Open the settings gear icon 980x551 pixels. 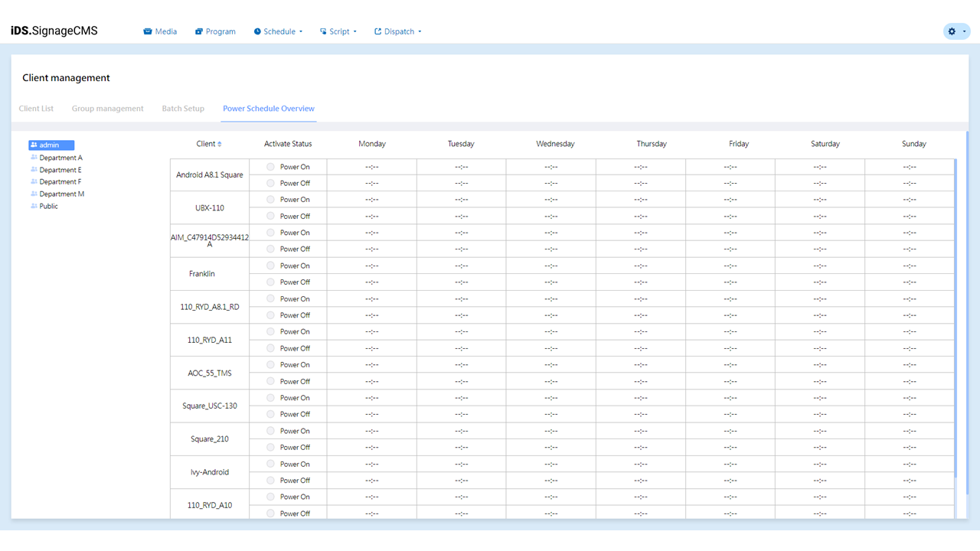pyautogui.click(x=952, y=31)
